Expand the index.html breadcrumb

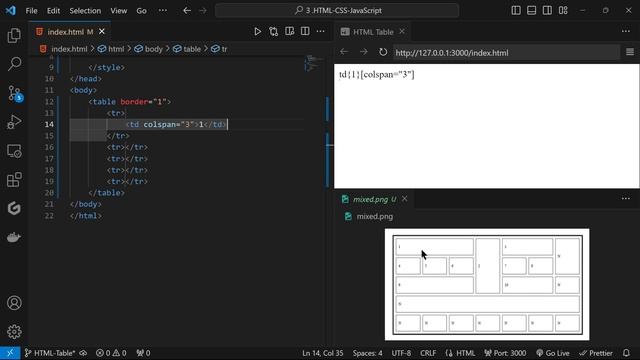point(64,49)
